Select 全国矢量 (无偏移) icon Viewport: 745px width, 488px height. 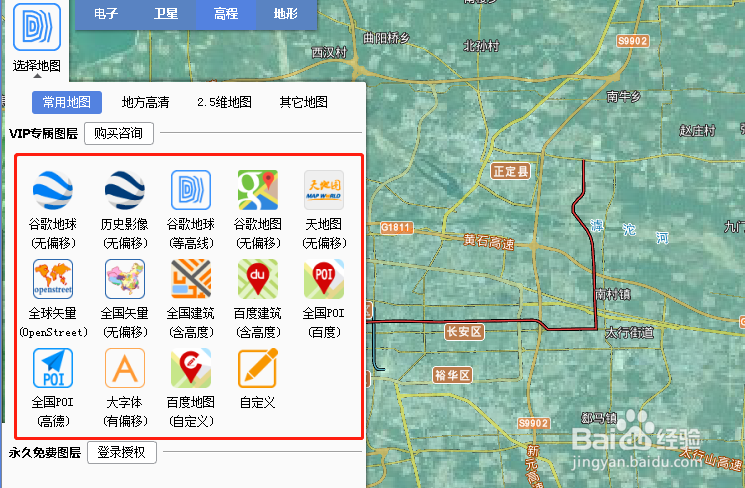click(x=124, y=279)
